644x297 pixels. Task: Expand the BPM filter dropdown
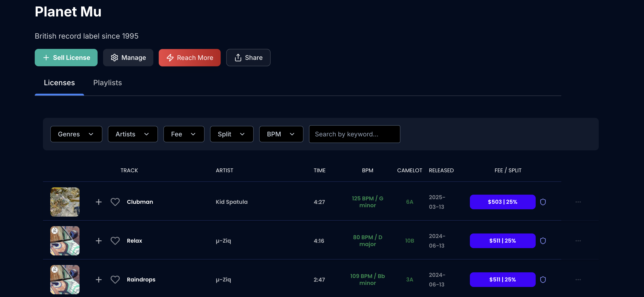pyautogui.click(x=281, y=134)
